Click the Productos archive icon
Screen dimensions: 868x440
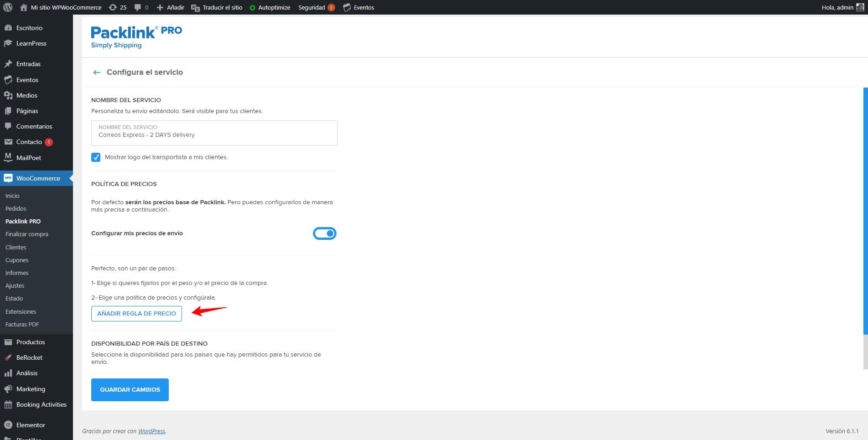(8, 342)
